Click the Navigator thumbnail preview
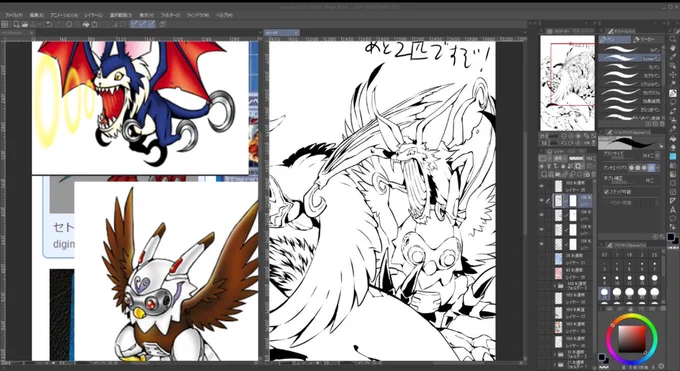 567,82
